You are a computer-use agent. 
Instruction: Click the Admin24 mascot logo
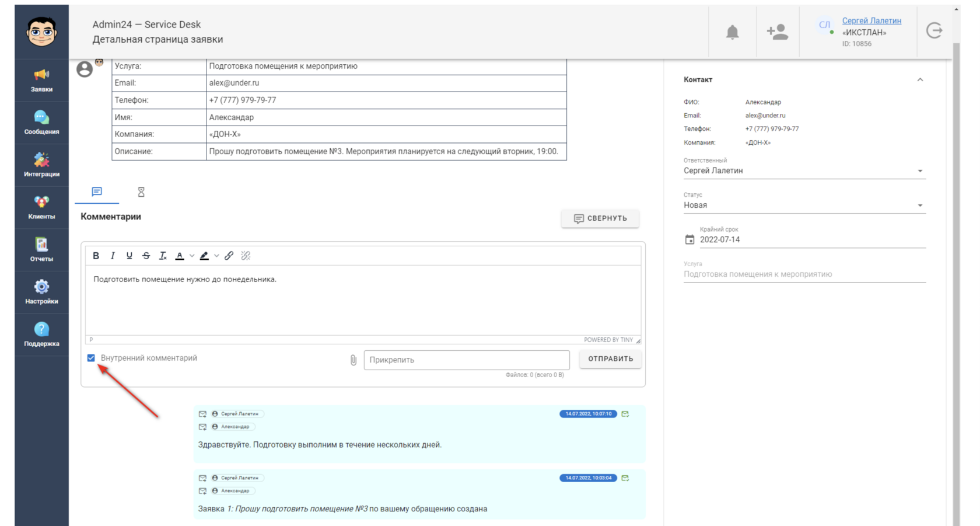tap(41, 32)
